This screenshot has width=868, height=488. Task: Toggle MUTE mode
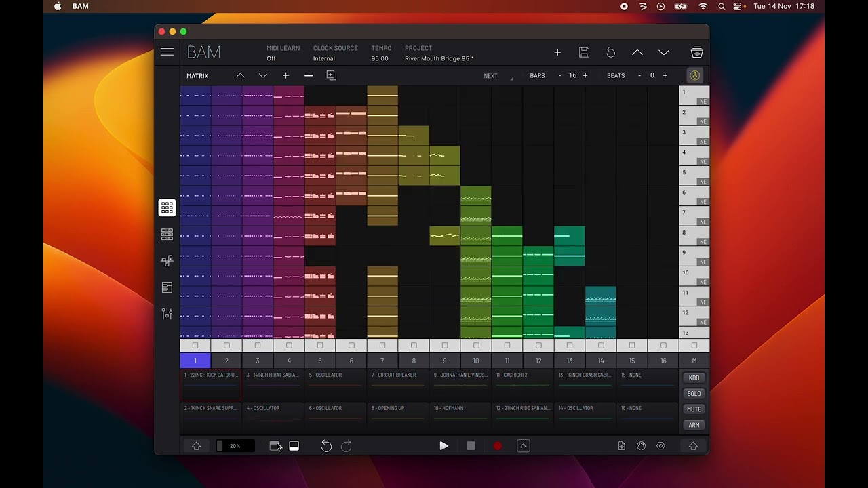(694, 409)
